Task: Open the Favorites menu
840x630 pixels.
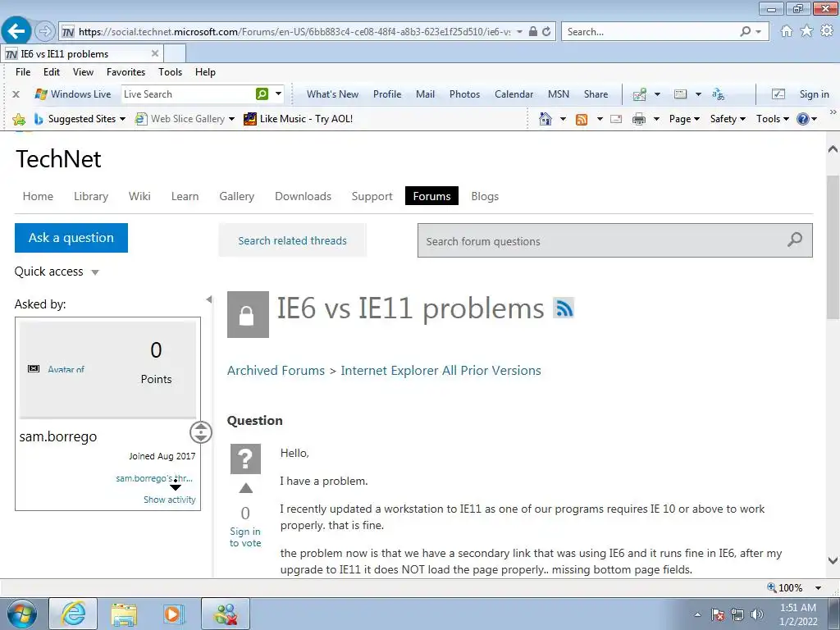Action: pos(126,72)
